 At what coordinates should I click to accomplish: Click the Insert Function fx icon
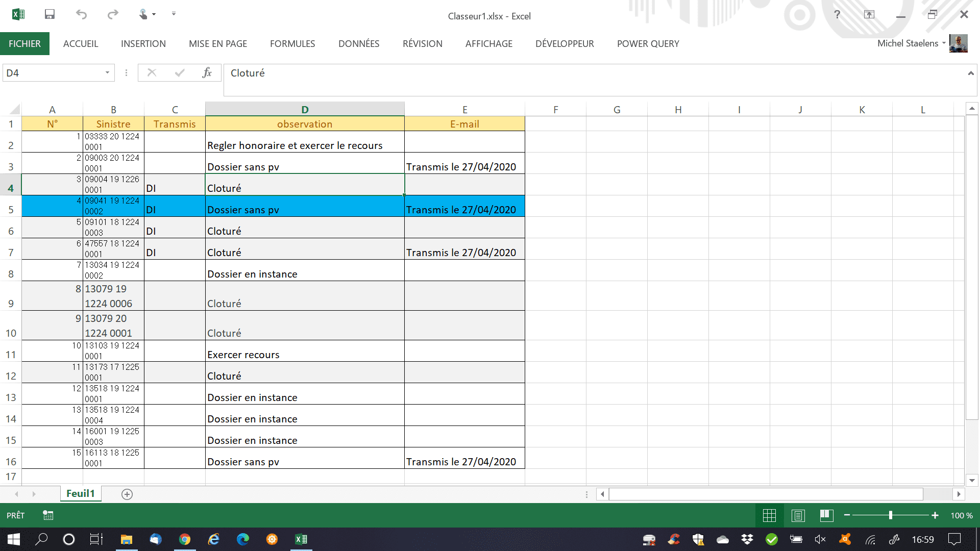pos(207,73)
